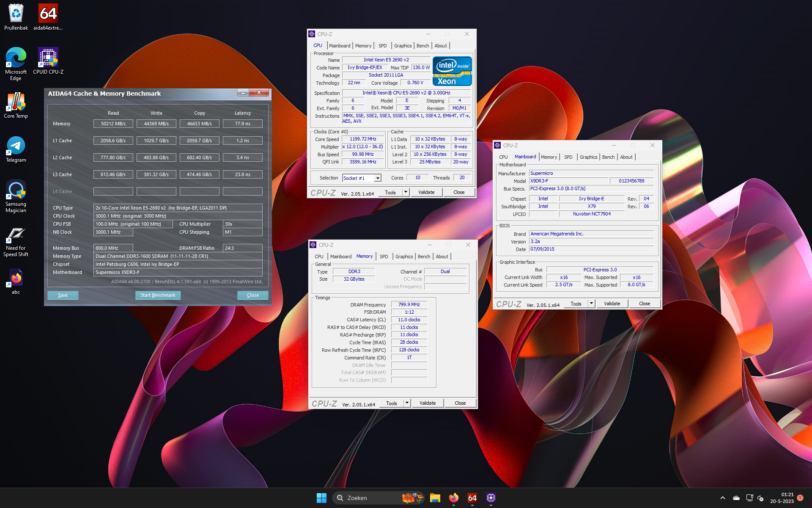Image resolution: width=812 pixels, height=508 pixels.
Task: Click Close button at bottom of AIDA64 window
Action: click(x=253, y=295)
